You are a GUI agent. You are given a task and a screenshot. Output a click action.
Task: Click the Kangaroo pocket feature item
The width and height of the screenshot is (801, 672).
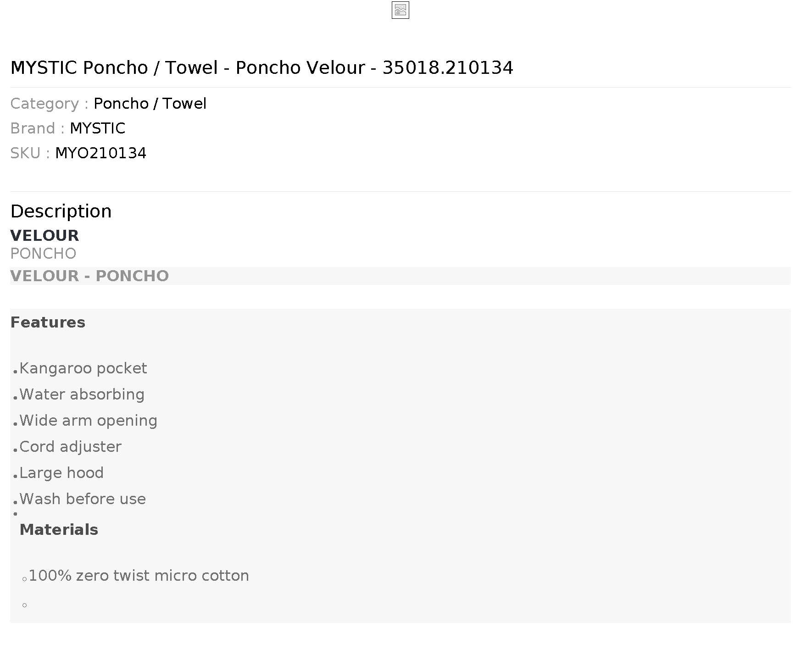(83, 368)
